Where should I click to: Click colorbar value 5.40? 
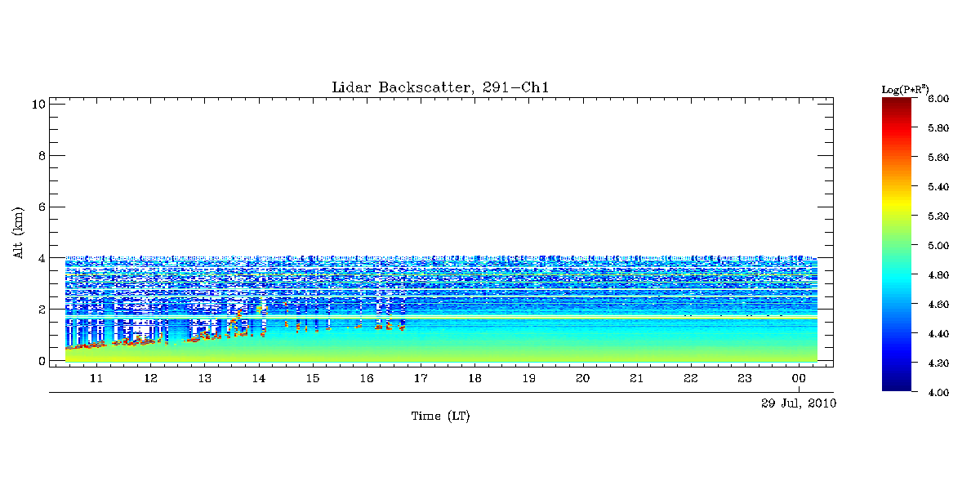tap(938, 187)
